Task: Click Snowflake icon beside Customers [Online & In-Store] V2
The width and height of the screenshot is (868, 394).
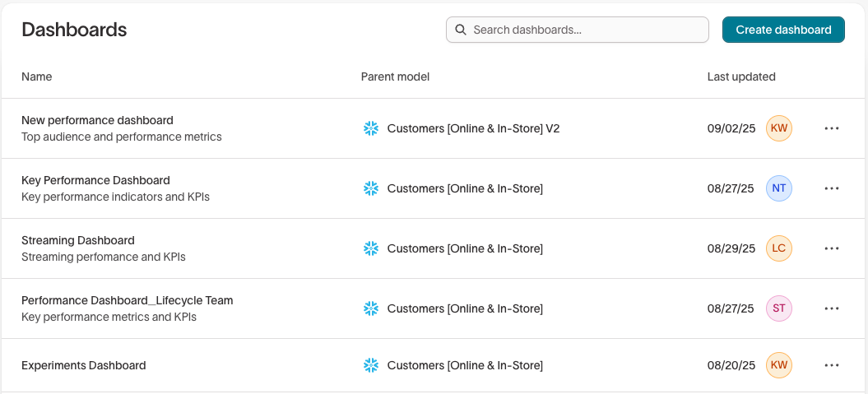Action: 371,128
